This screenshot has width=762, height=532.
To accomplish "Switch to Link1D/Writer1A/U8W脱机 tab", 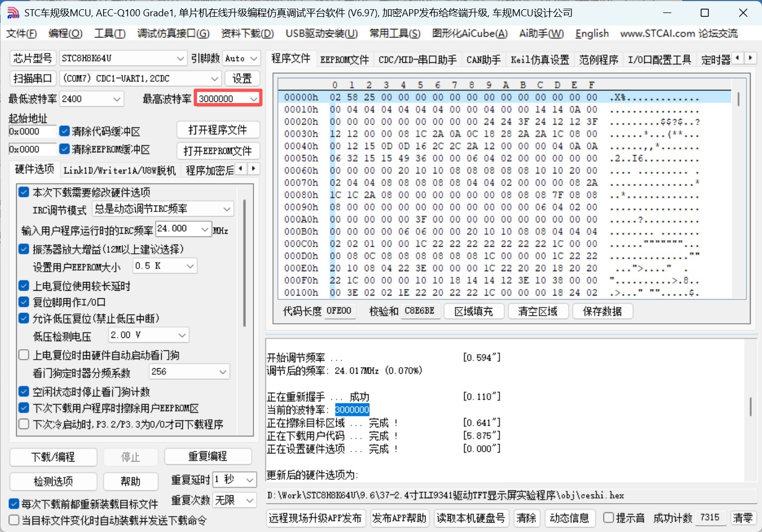I will [x=120, y=170].
